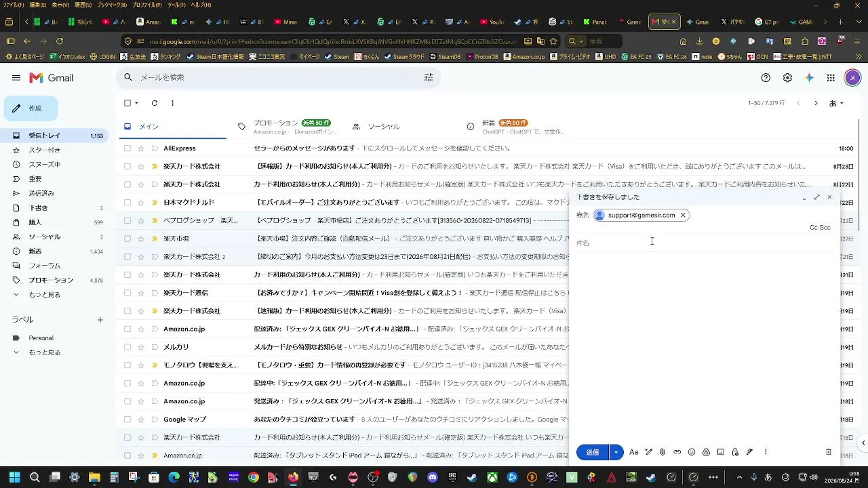Viewport: 868px width, 488px height.
Task: Click the 作成 compose button
Action: (x=31, y=108)
